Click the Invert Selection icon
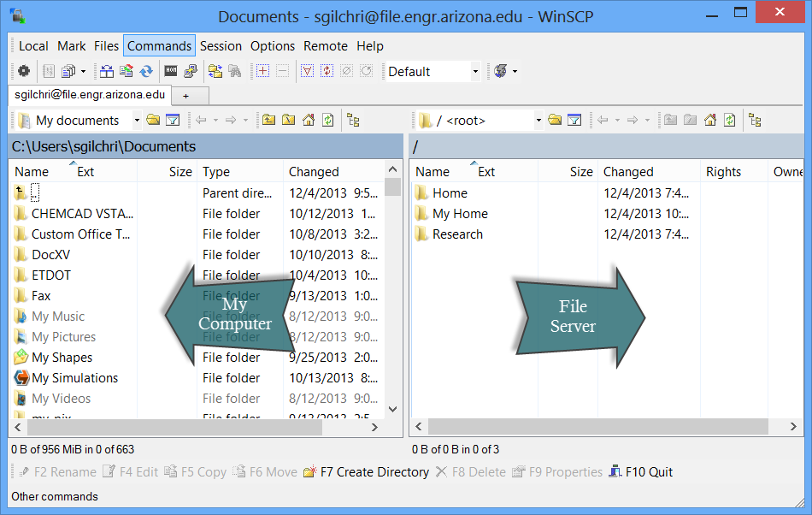812x515 pixels. tap(327, 71)
